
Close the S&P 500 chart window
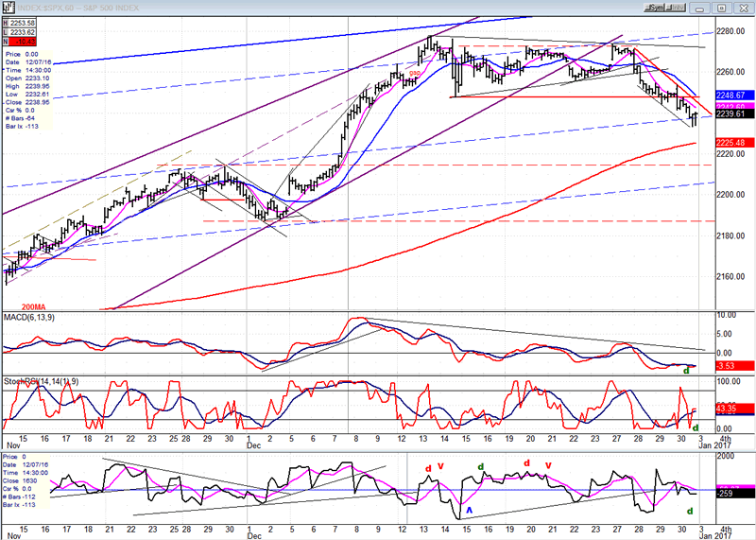[x=743, y=9]
